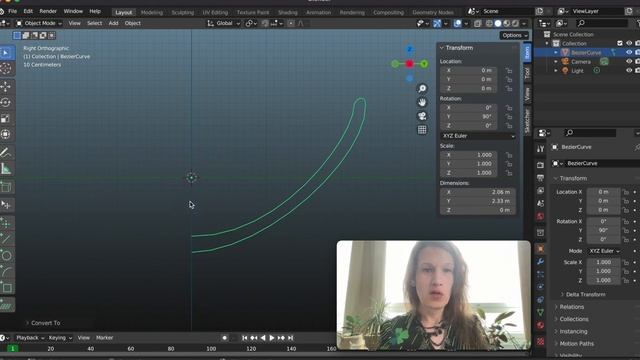640x360 pixels.
Task: Jump to the timeline end frame
Action: coord(291,338)
